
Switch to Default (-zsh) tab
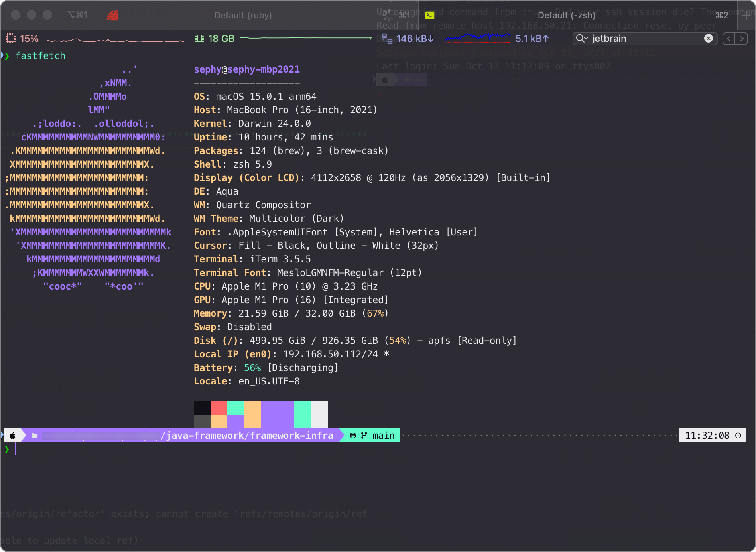point(567,15)
